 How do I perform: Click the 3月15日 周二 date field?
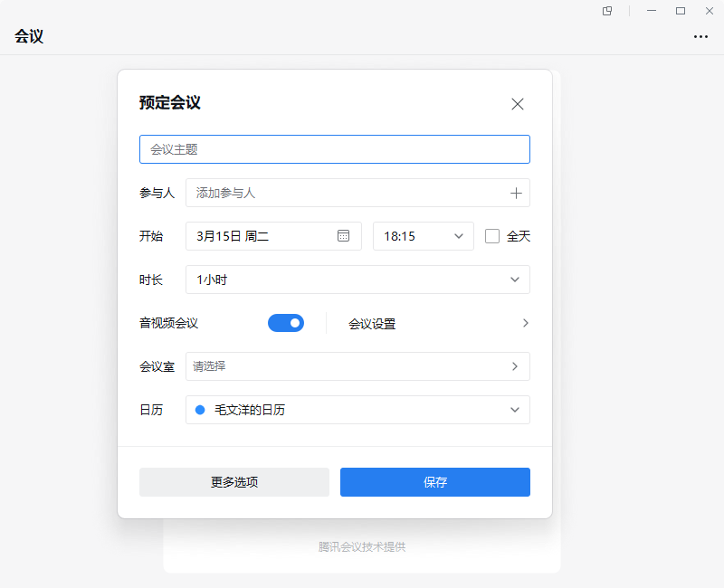pyautogui.click(x=273, y=236)
